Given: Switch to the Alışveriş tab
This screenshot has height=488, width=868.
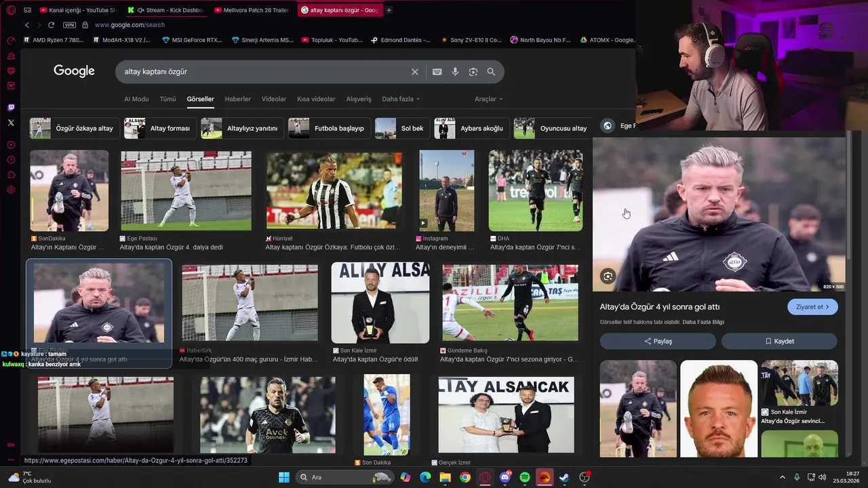Looking at the screenshot, I should (x=359, y=99).
